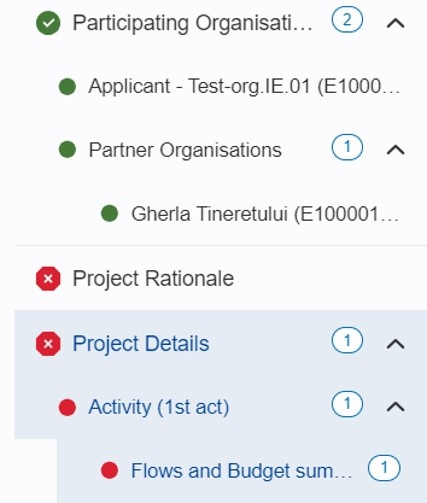The width and height of the screenshot is (427, 503).
Task: Click green checkmark icon beside Participating Organisations
Action: coord(48,23)
